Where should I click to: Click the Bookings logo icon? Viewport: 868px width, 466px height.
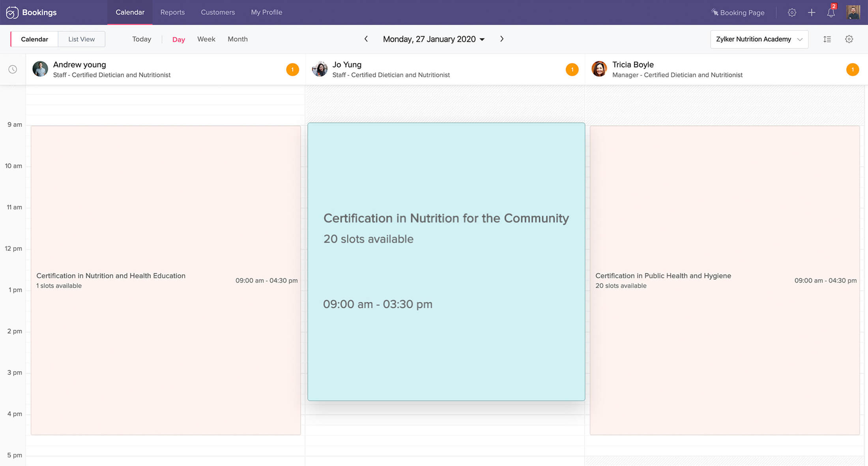point(12,13)
